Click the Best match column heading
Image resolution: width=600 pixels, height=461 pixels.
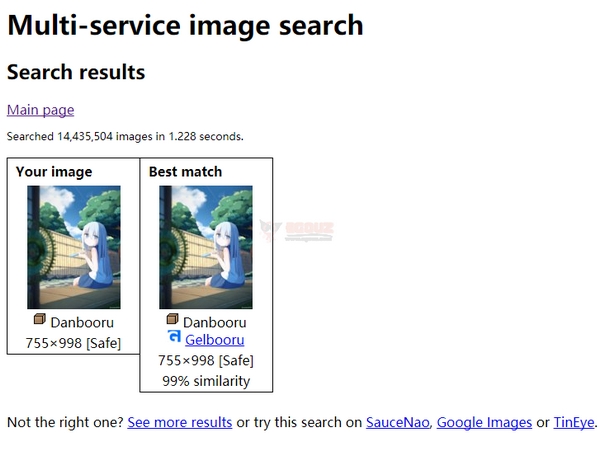click(x=185, y=172)
